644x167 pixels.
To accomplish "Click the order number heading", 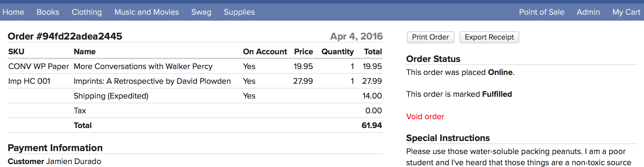I will tap(65, 36).
